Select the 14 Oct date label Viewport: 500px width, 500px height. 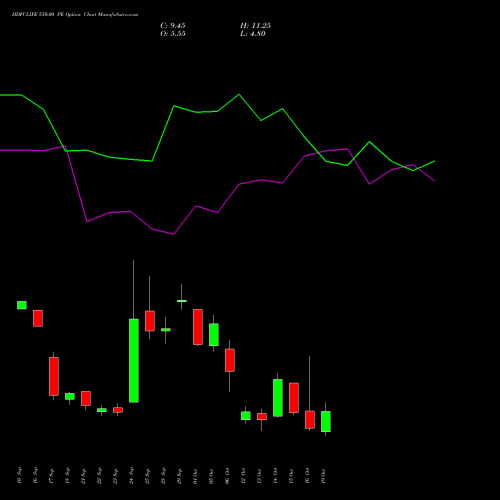(x=275, y=476)
